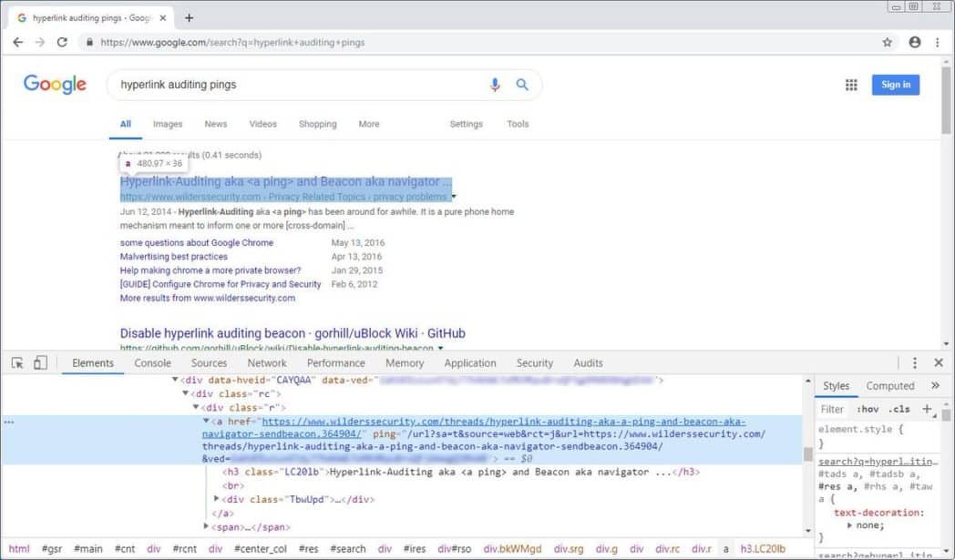Switch to the Images search tab

click(168, 124)
